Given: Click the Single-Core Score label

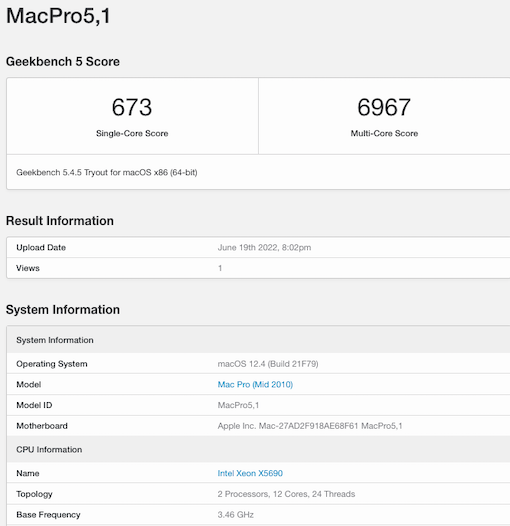Looking at the screenshot, I should pos(132,134).
